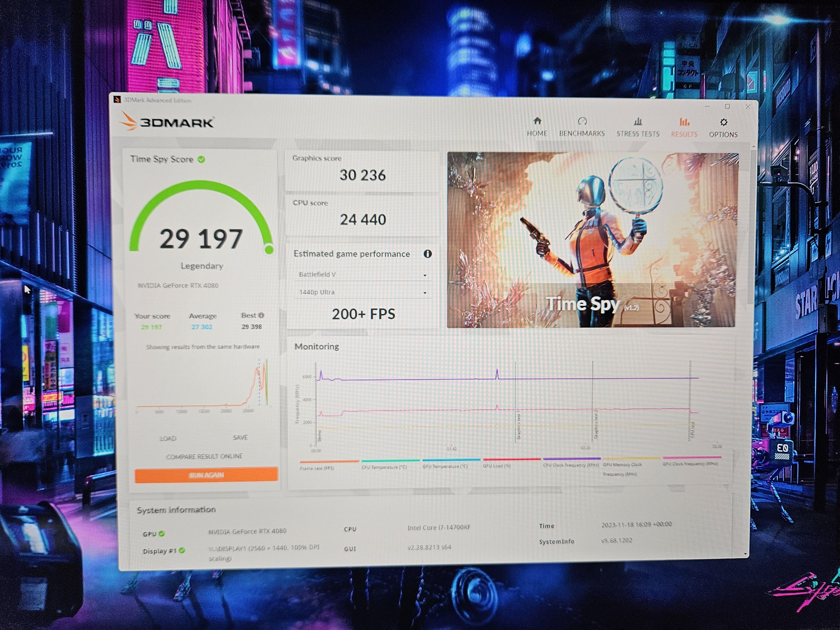The height and width of the screenshot is (630, 840).
Task: Click the LOAD button
Action: 168,438
